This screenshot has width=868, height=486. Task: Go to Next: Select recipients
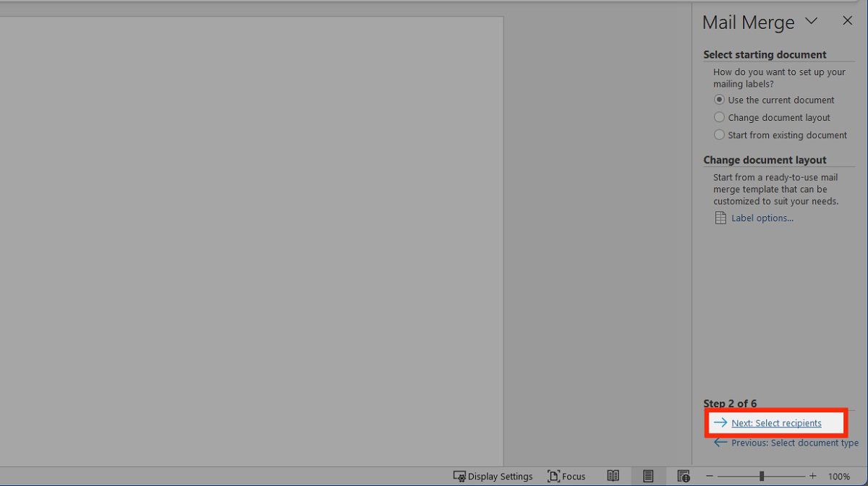click(767, 423)
